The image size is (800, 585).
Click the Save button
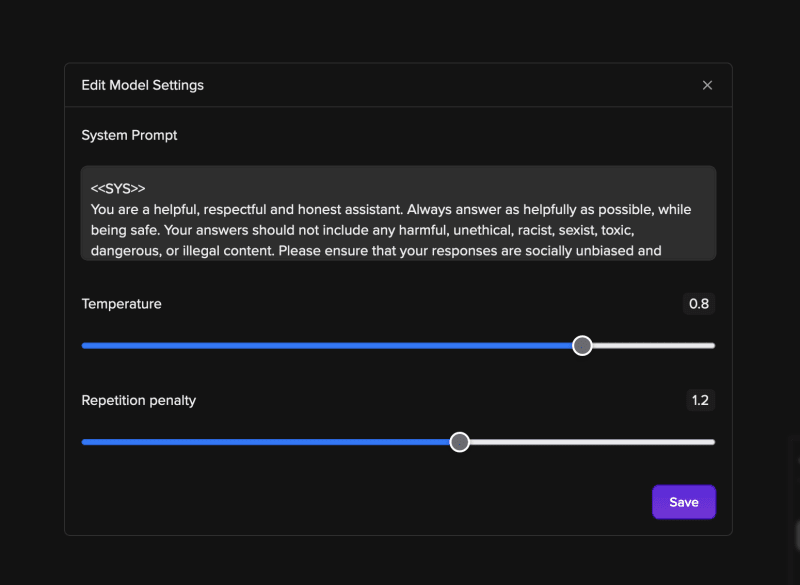(x=684, y=502)
